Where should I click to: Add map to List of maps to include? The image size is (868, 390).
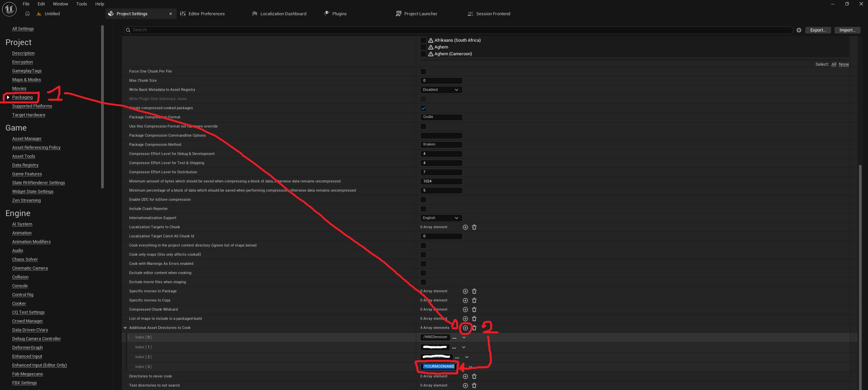[465, 319]
